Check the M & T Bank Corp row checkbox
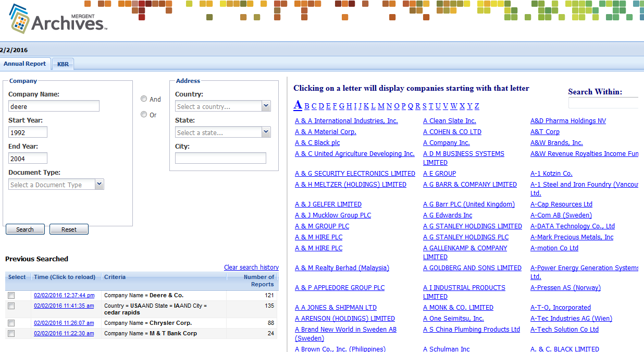Image resolution: width=644 pixels, height=352 pixels. 11,334
